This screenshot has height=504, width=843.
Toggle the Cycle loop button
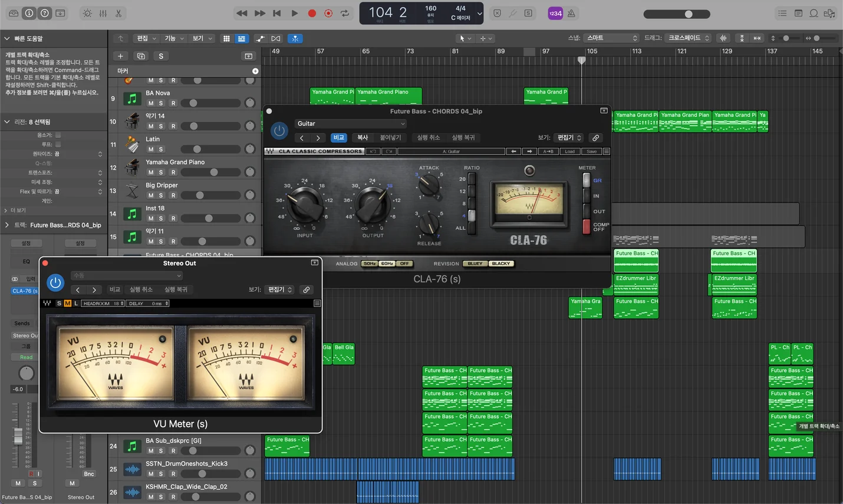pos(345,13)
